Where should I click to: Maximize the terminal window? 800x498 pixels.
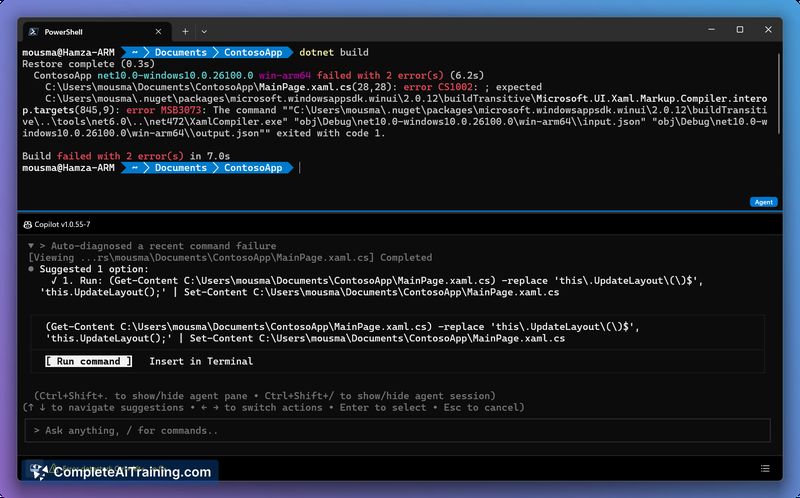click(x=740, y=30)
